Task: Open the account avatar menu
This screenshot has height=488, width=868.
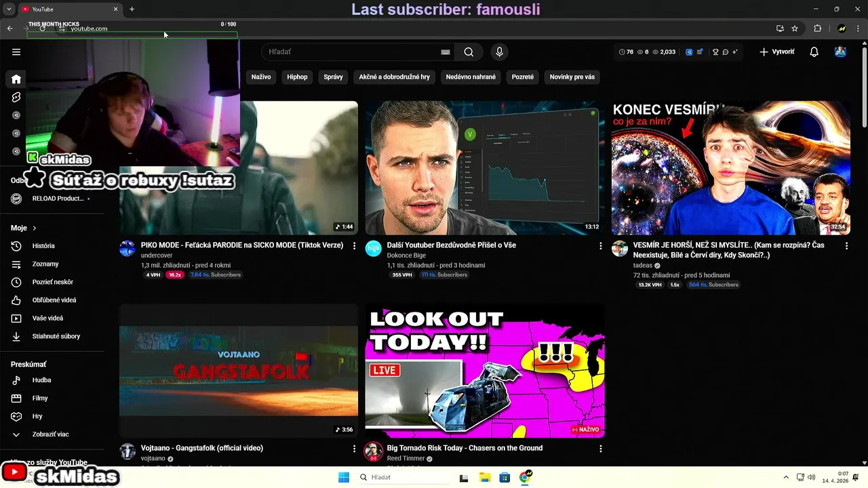Action: coord(840,52)
